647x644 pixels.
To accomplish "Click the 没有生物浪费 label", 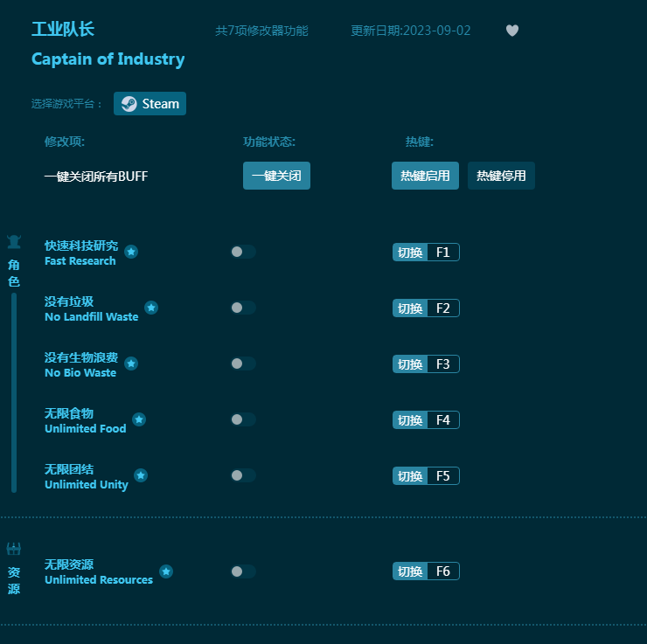I will [81, 357].
